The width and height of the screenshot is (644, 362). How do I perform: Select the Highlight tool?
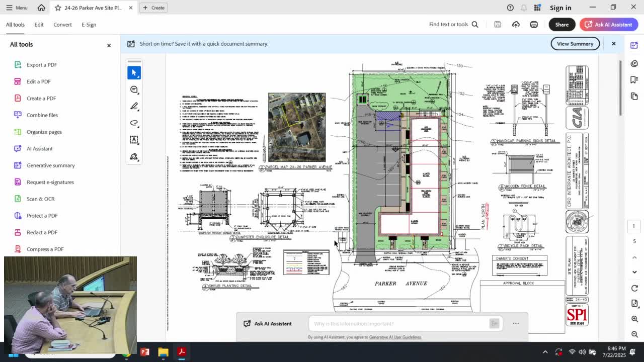(133, 106)
